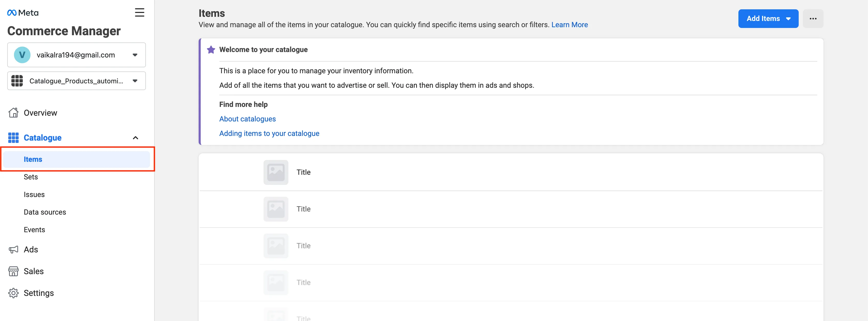
Task: Click the catalogue grid icon in selector
Action: (x=17, y=81)
